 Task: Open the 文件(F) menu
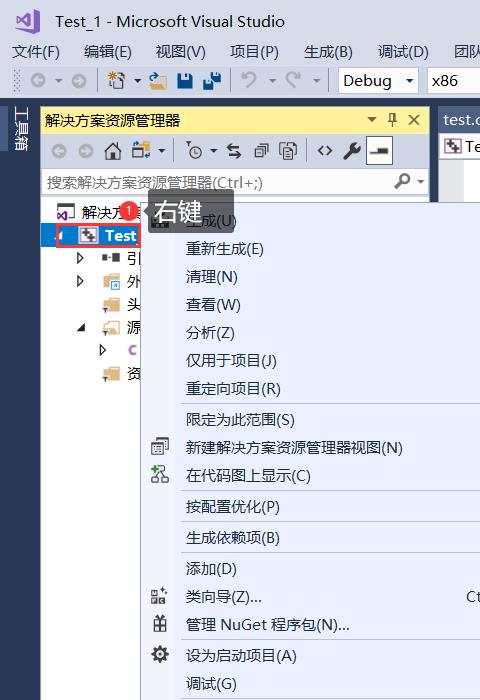[x=36, y=52]
